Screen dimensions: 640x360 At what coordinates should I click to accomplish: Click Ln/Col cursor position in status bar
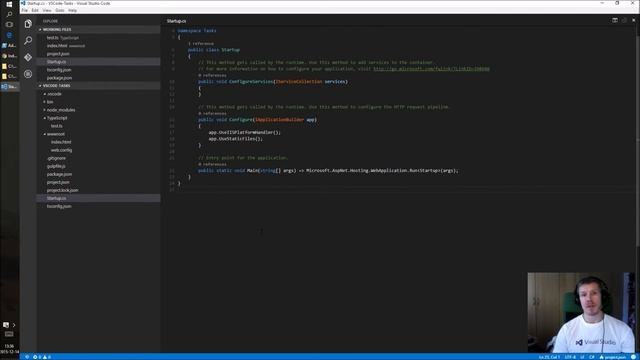[x=549, y=357]
